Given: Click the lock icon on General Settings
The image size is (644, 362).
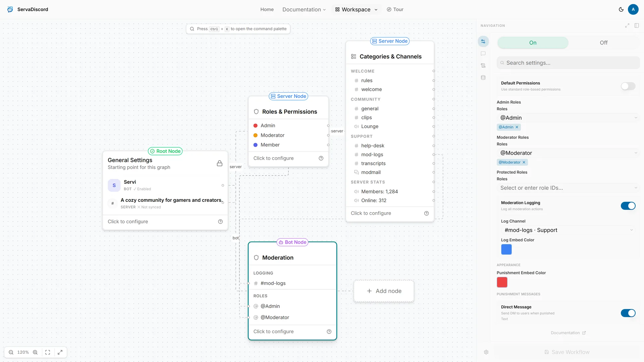Looking at the screenshot, I should coord(220,163).
